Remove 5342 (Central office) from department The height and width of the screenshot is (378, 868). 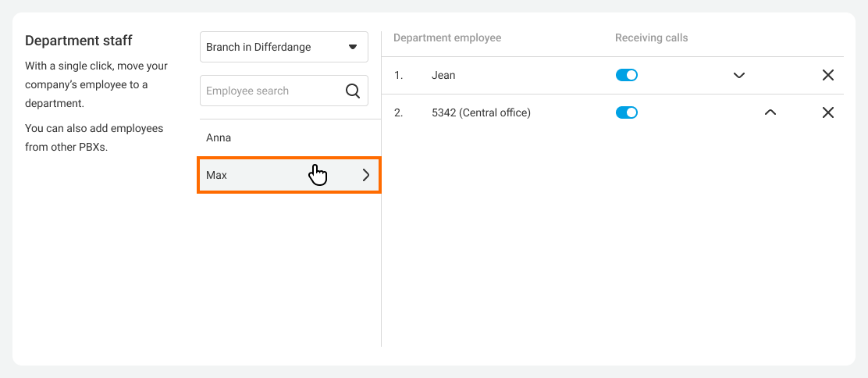coord(828,112)
